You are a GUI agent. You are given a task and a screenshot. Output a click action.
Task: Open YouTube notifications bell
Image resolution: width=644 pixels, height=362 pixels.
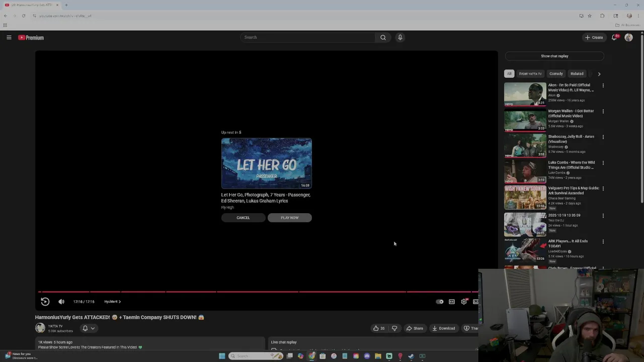pyautogui.click(x=614, y=37)
